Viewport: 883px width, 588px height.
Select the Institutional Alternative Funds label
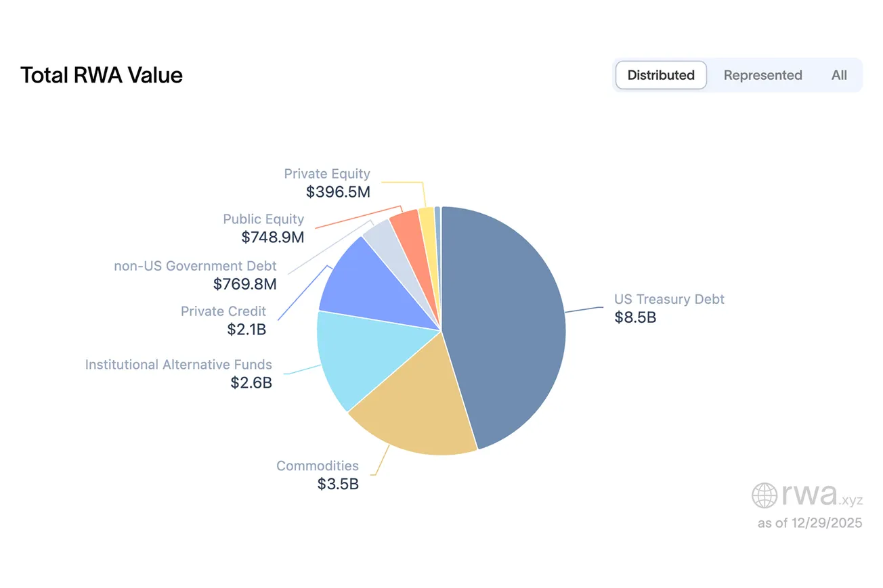click(x=178, y=365)
